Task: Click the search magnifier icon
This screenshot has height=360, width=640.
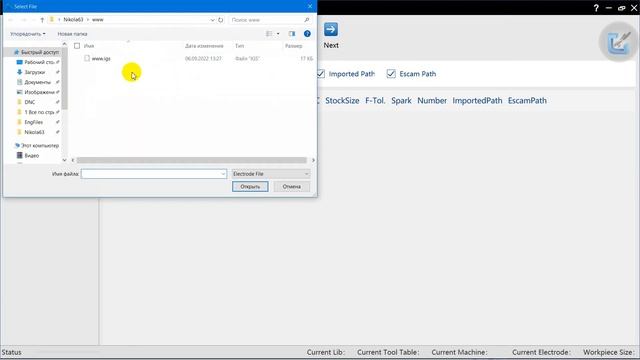Action: [307, 20]
